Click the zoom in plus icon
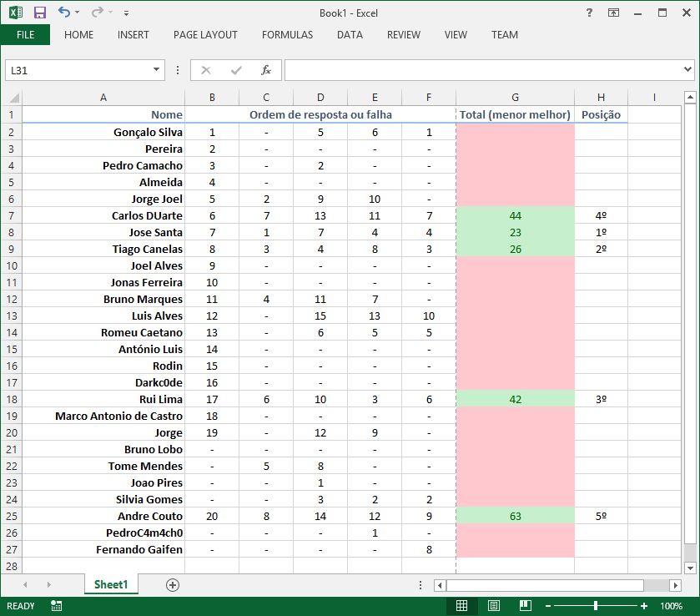 pyautogui.click(x=644, y=606)
